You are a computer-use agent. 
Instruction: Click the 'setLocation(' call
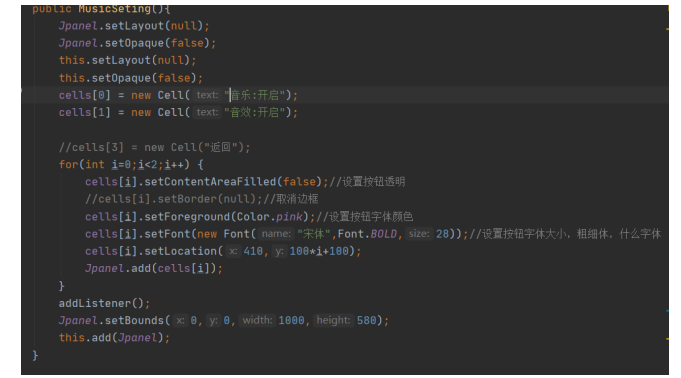pos(184,251)
